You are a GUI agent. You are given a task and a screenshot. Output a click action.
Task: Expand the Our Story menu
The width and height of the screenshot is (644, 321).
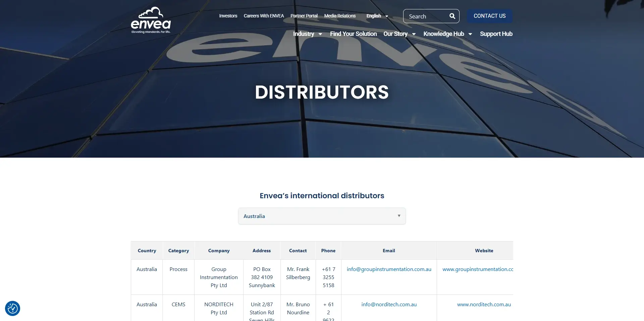(399, 34)
